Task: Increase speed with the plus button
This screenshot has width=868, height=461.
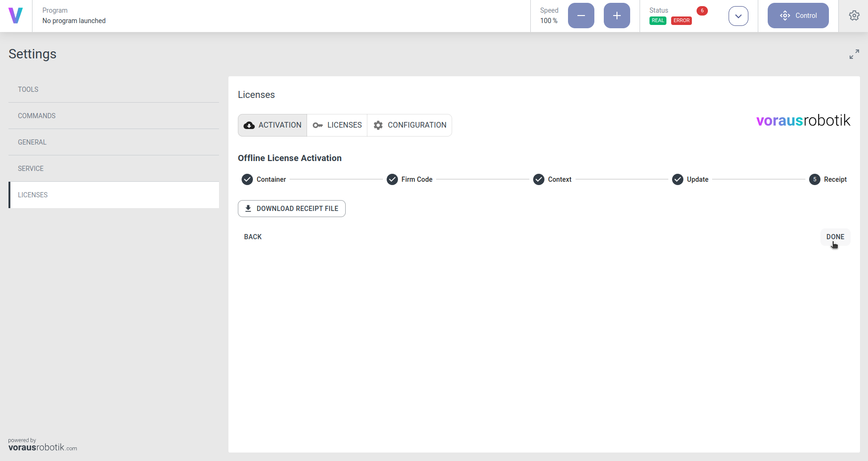Action: pyautogui.click(x=617, y=16)
